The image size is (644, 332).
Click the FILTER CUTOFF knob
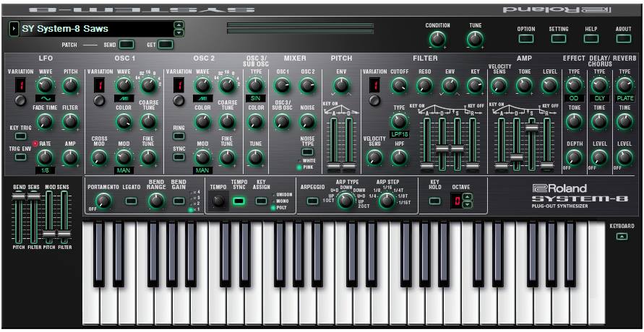[x=399, y=85]
